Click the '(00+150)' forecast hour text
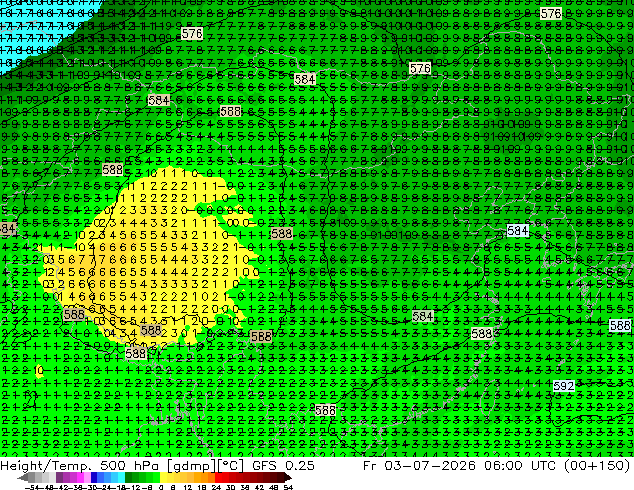Screen dimensions: 634x490 tap(596, 465)
